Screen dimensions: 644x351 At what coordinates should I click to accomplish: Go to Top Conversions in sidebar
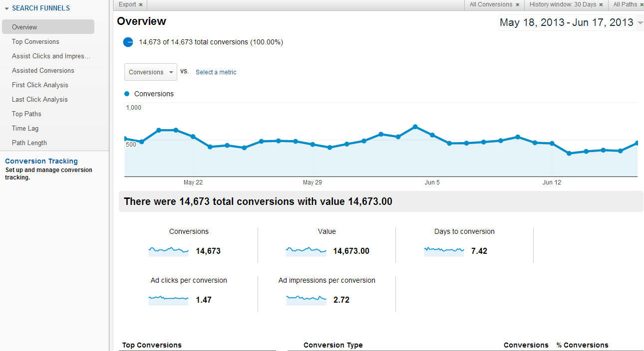point(35,41)
